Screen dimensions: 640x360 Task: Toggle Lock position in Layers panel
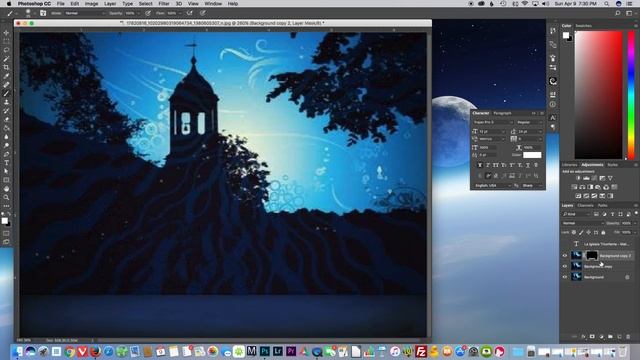point(589,232)
